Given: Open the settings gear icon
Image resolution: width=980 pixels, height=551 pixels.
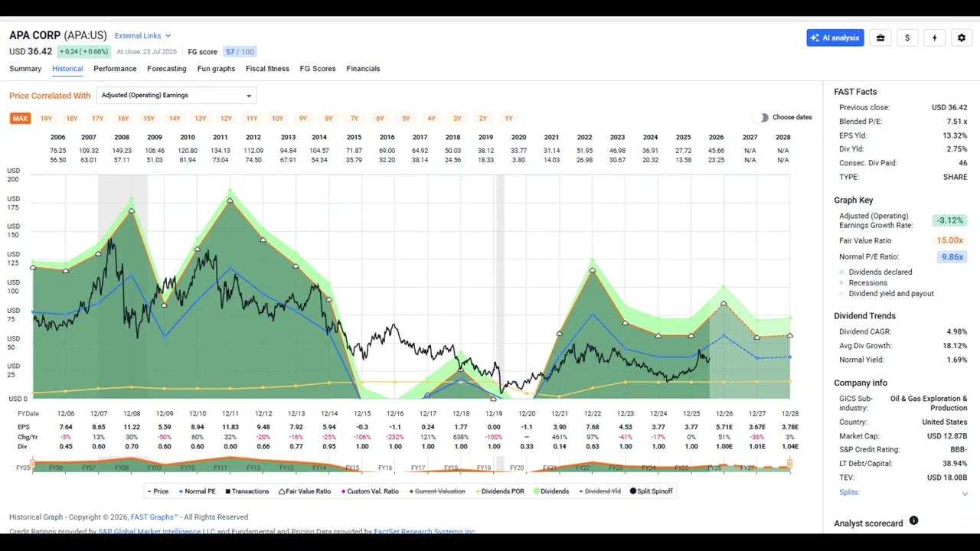Looking at the screenshot, I should pyautogui.click(x=962, y=37).
